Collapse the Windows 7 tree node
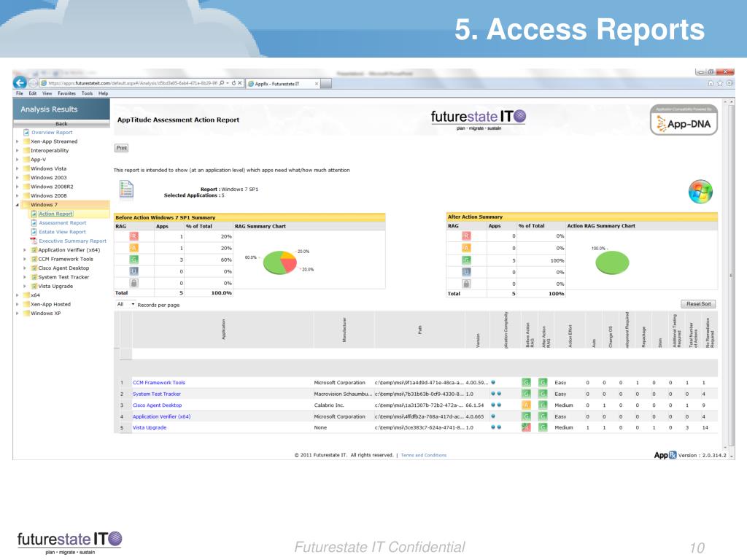This screenshot has width=747, height=560. click(18, 205)
